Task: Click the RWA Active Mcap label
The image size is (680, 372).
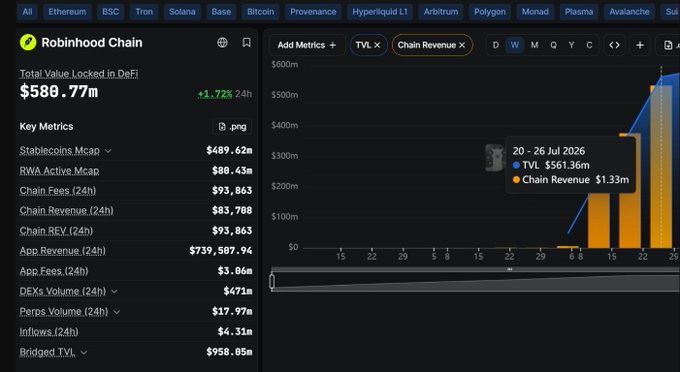Action: point(59,171)
